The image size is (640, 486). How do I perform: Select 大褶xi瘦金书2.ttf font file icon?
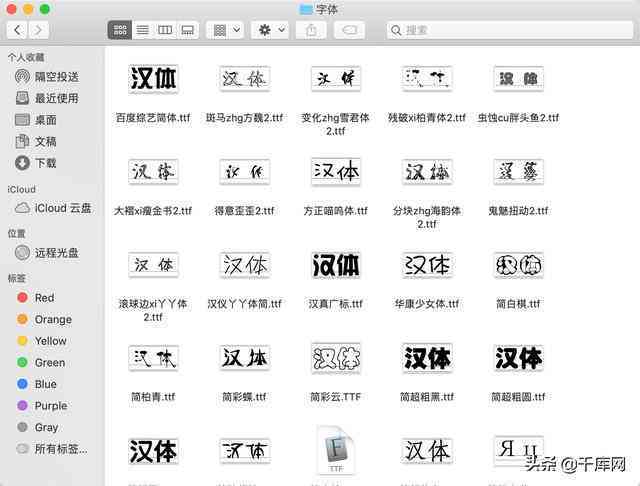point(153,171)
